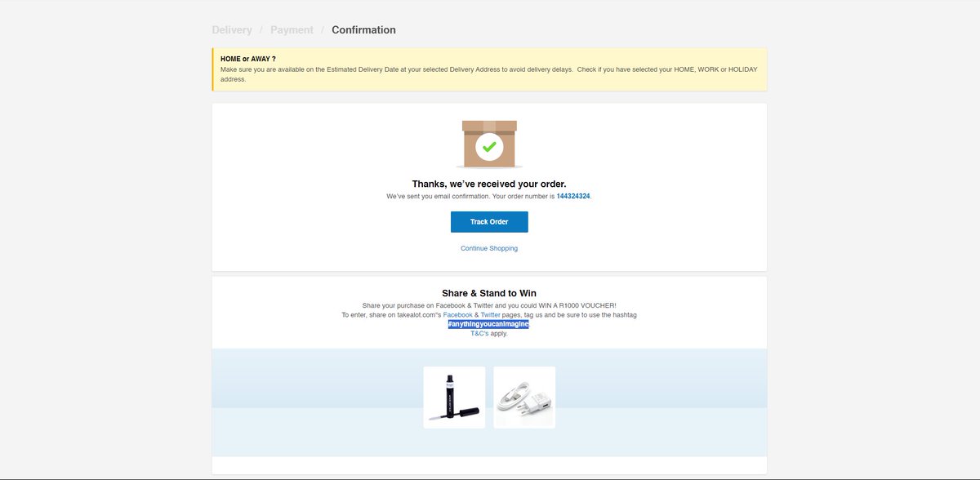Screen dimensions: 980x480
Task: Select the Delivery breadcrumb step
Action: click(x=232, y=30)
